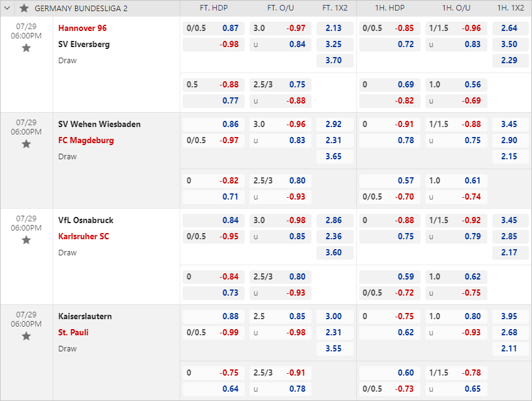
Task: Pick Wiesbaden match FT over odds -0.96
Action: tap(281, 125)
